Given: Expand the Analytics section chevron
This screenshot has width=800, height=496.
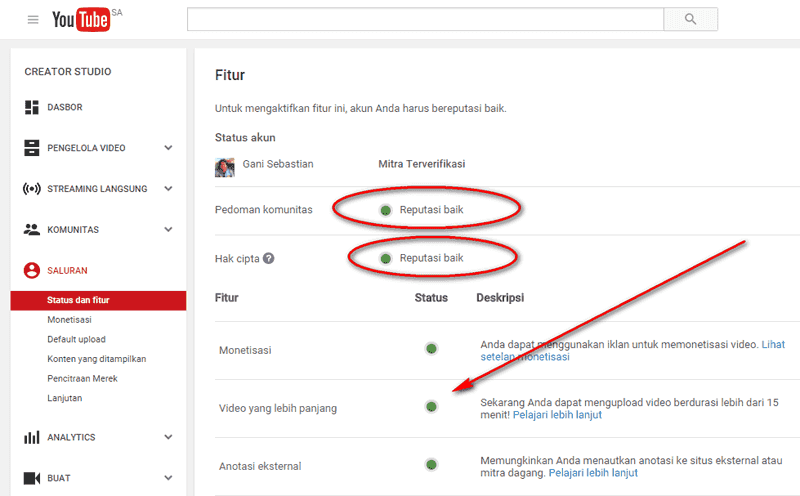Looking at the screenshot, I should pos(168,437).
